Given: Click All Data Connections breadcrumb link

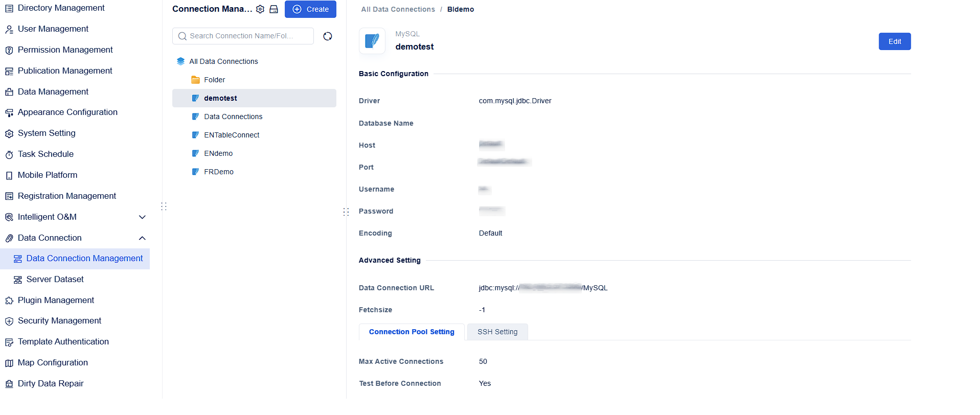Looking at the screenshot, I should point(398,9).
